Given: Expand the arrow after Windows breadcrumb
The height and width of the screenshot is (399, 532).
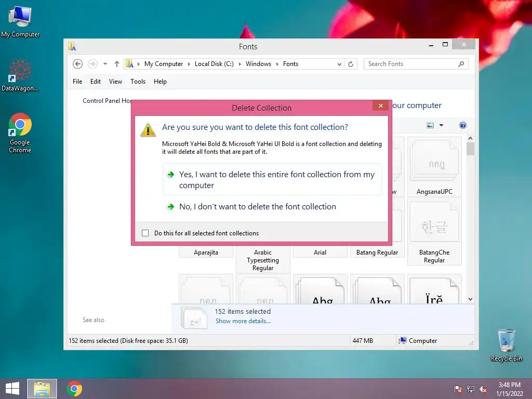Looking at the screenshot, I should (x=277, y=64).
